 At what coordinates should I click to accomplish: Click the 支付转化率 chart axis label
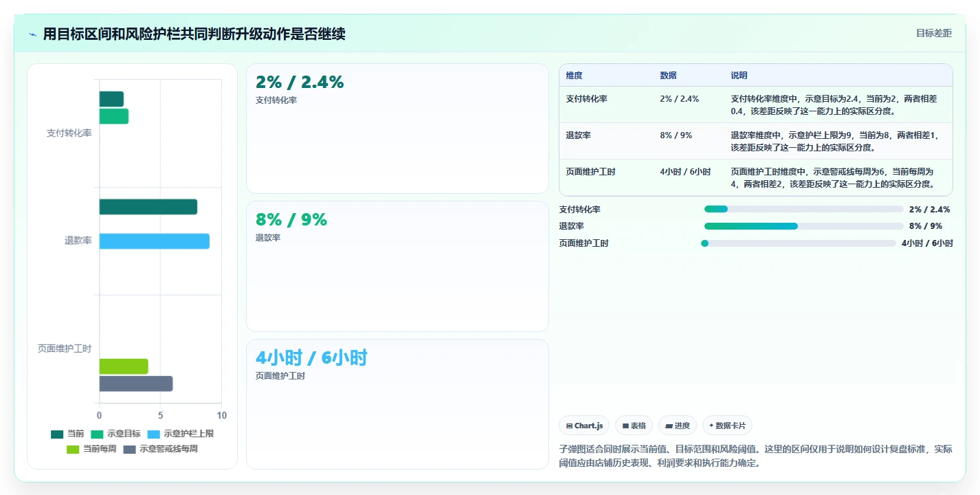pyautogui.click(x=69, y=133)
